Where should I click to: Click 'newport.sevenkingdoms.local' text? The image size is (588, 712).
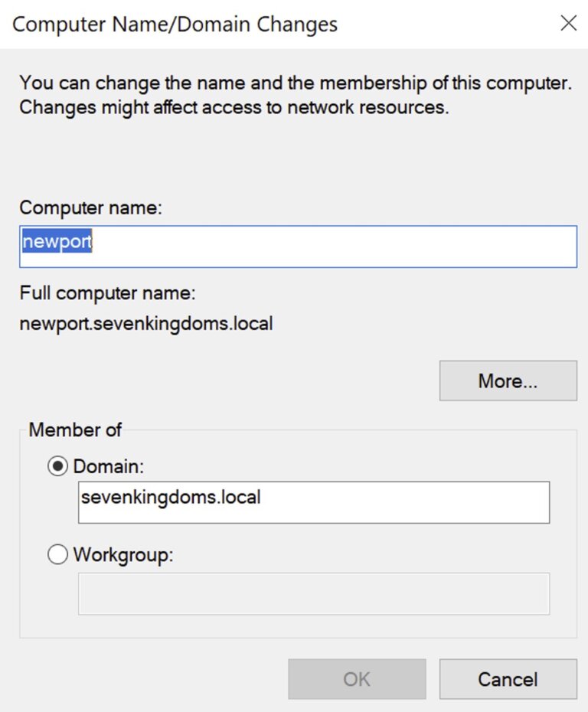(145, 323)
